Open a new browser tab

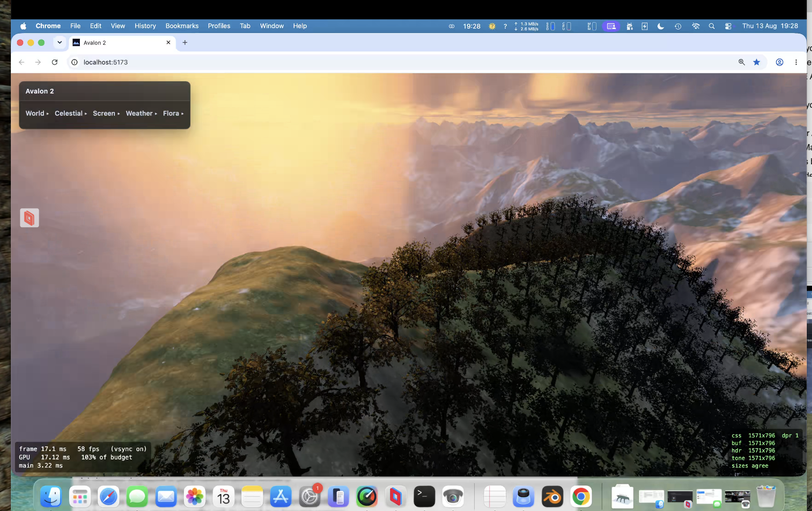pyautogui.click(x=185, y=43)
